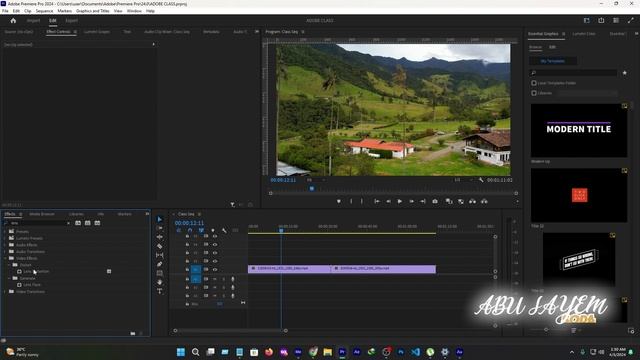This screenshot has height=360, width=640.
Task: Play the sequence in Program monitor
Action: (400, 201)
